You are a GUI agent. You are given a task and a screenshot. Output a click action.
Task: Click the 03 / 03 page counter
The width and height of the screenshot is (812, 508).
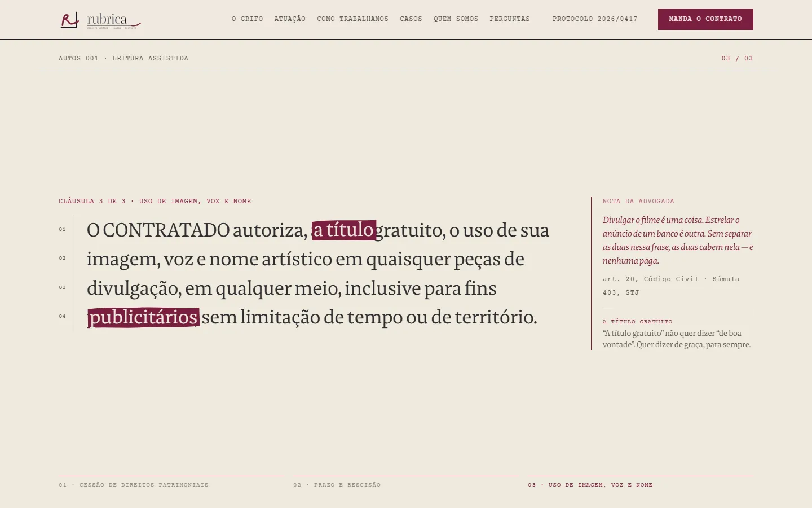pos(737,58)
